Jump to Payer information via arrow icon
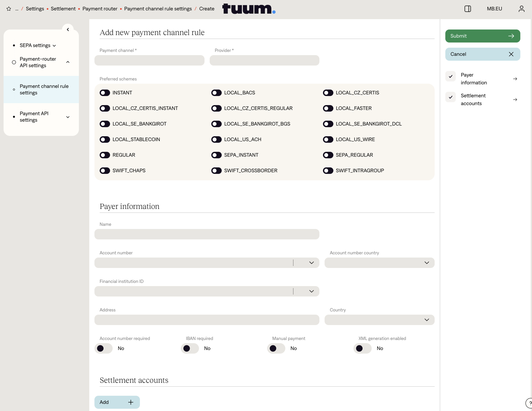Viewport: 532px width, 411px height. 515,79
